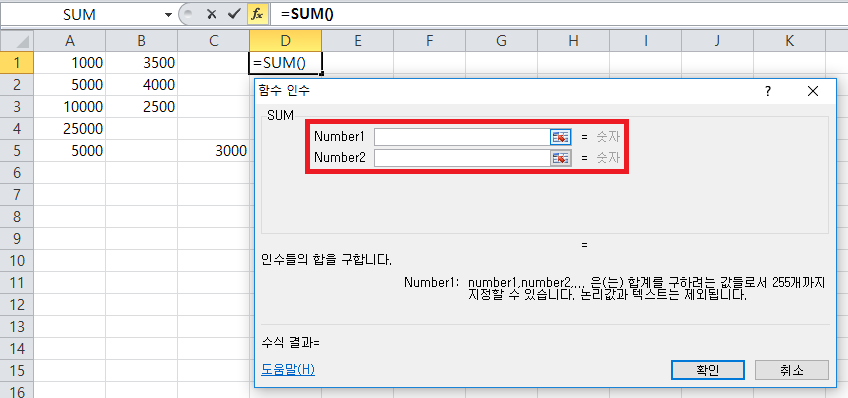Select column D header
The height and width of the screenshot is (398, 848).
[286, 41]
